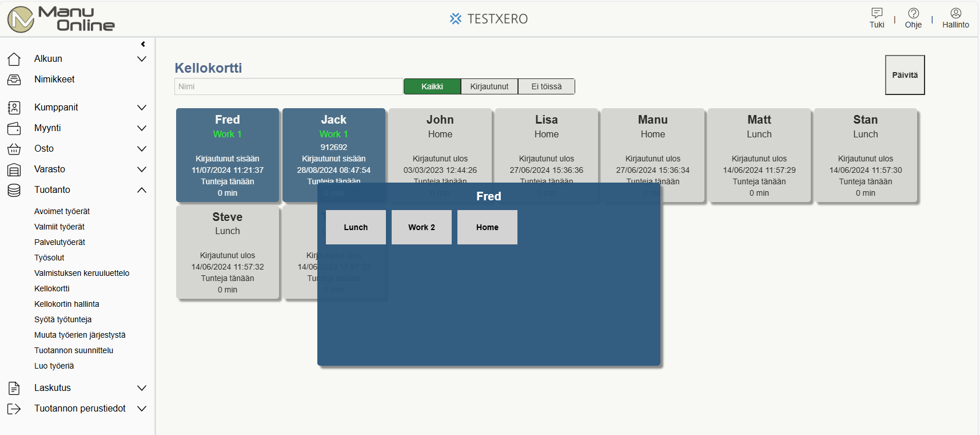Open Valmiit työerät
980x435 pixels.
point(59,227)
